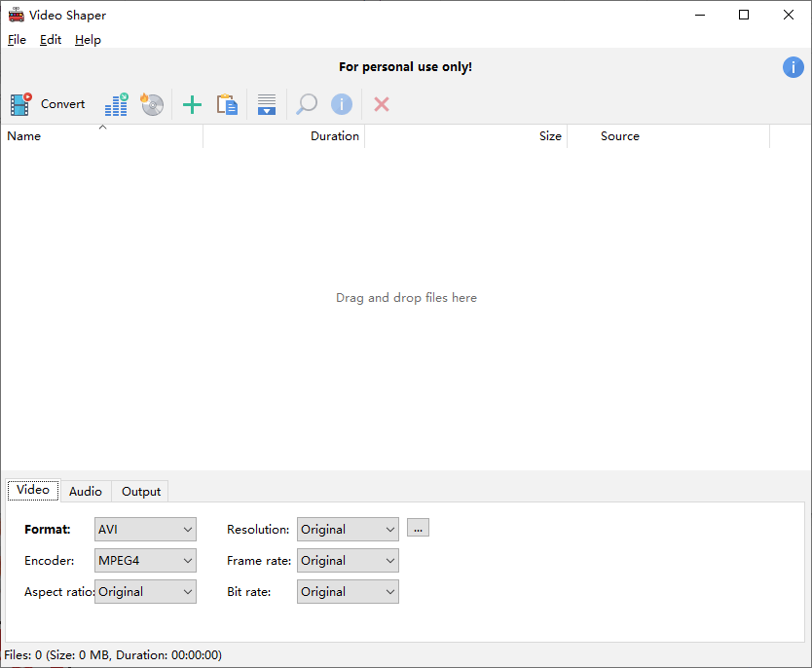This screenshot has width=812, height=668.
Task: Open the File menu
Action: 17,40
